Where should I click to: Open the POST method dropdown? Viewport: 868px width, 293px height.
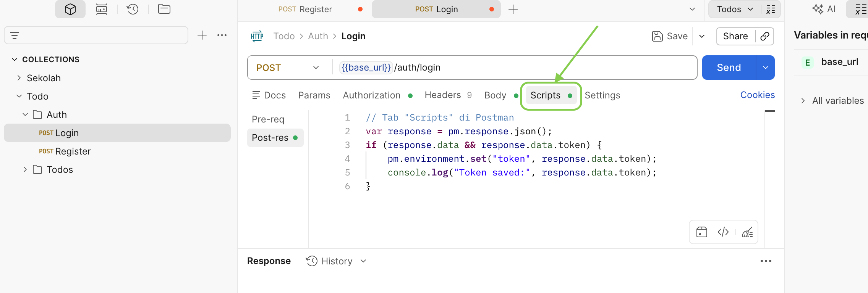(x=288, y=68)
